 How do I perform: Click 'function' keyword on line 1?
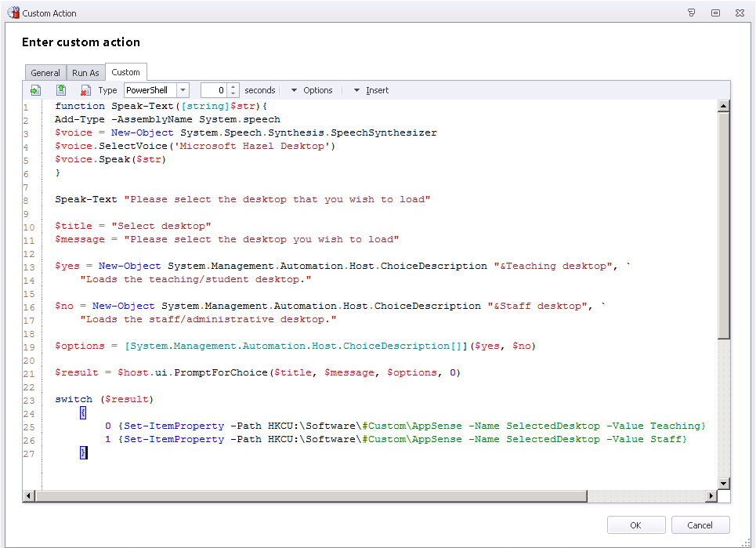pyautogui.click(x=80, y=106)
